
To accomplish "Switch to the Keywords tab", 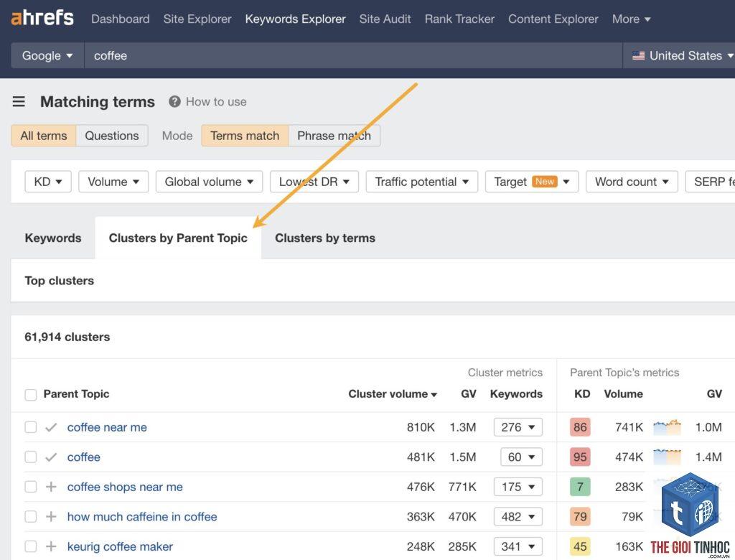I will [x=53, y=238].
